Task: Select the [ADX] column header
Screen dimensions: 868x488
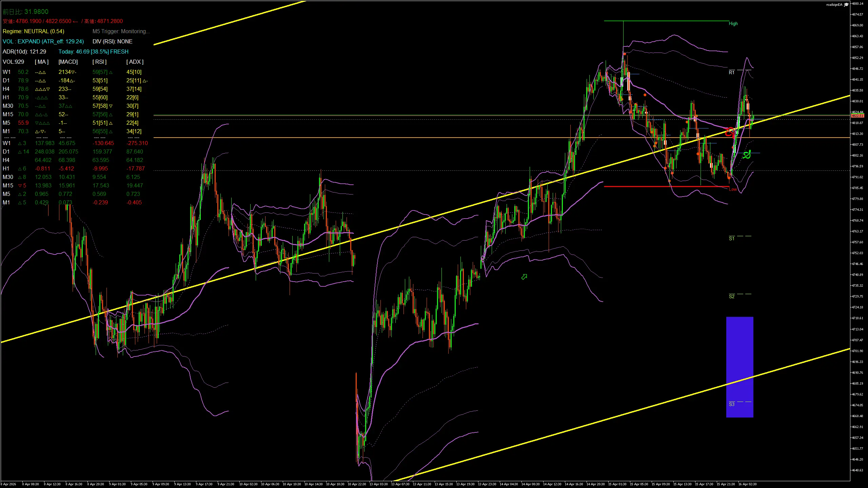Action: pyautogui.click(x=135, y=62)
